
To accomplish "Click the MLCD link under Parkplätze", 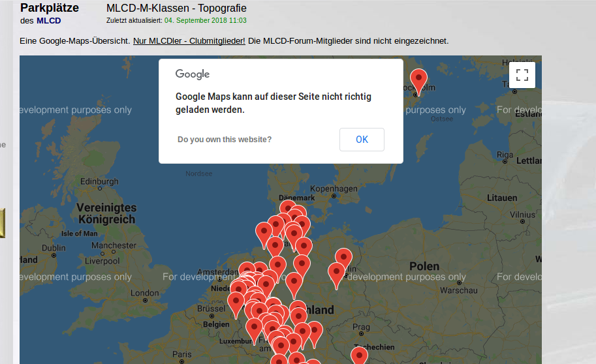I will 49,20.
